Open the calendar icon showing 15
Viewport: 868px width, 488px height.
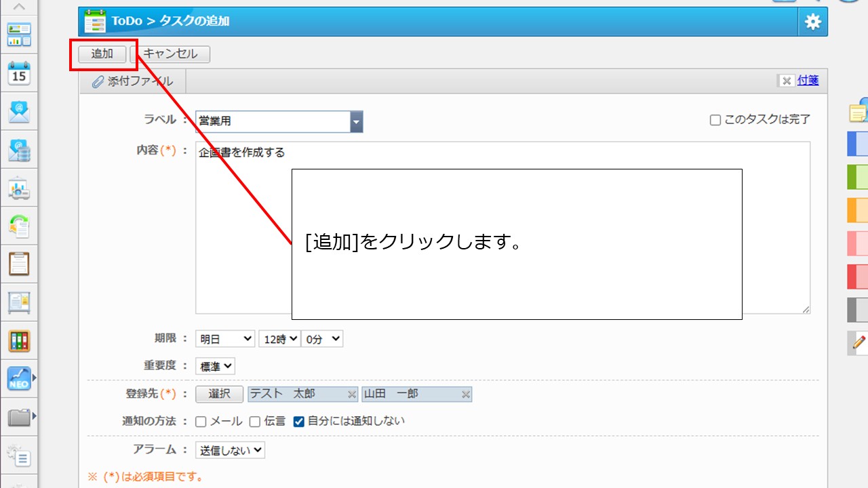coord(19,73)
